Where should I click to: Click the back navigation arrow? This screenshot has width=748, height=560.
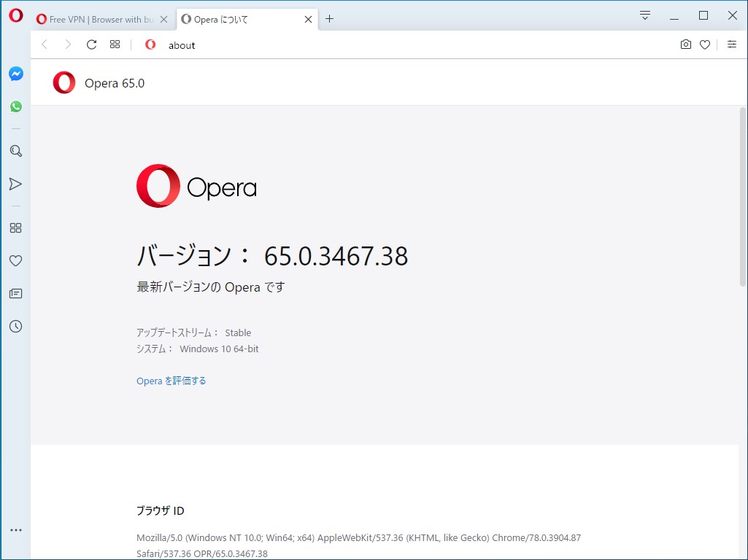(x=45, y=44)
